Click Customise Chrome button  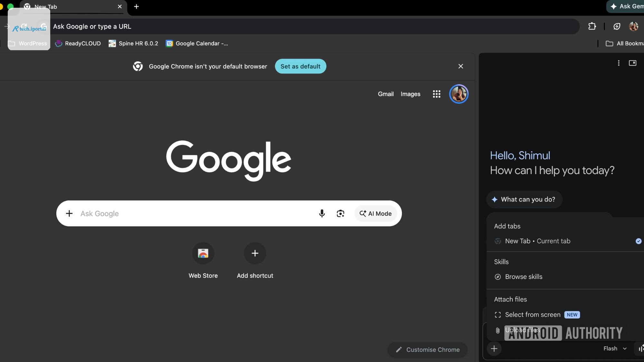point(428,350)
